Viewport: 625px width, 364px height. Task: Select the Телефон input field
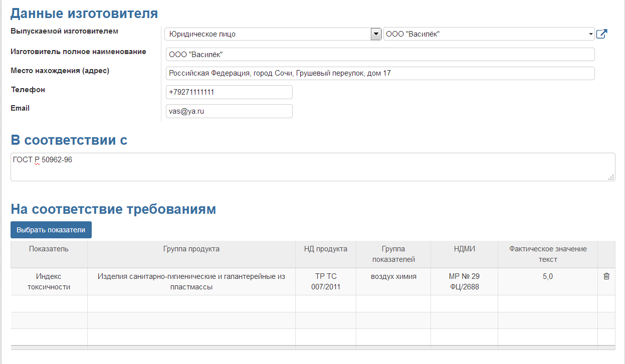229,92
